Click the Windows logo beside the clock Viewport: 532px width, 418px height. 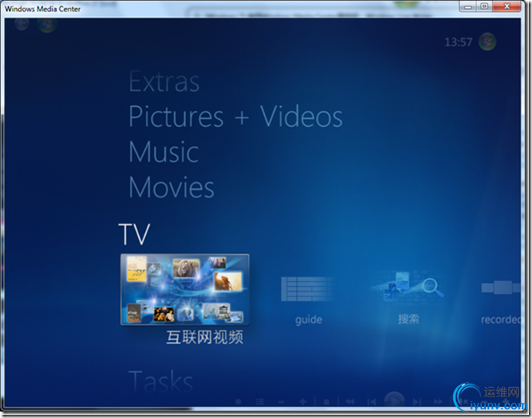487,41
